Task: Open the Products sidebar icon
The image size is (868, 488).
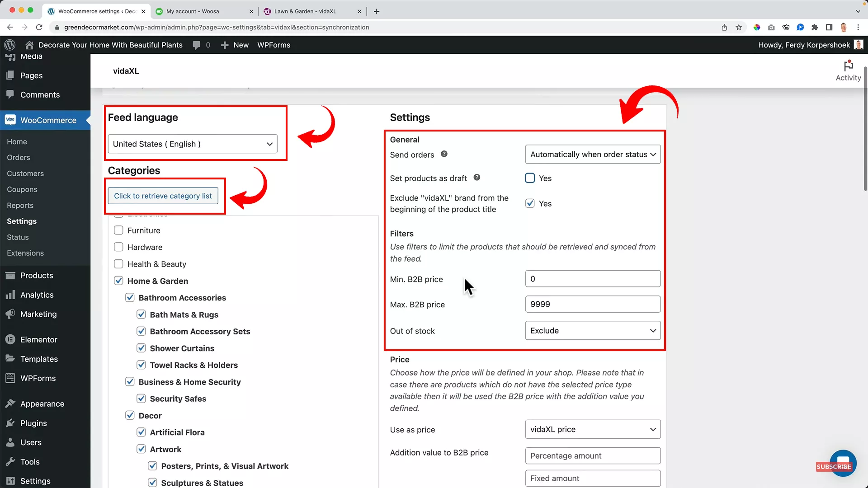Action: click(10, 275)
